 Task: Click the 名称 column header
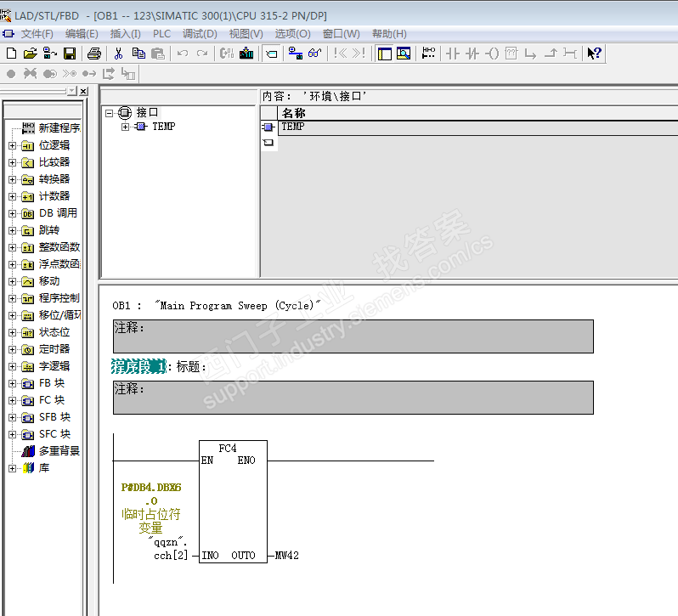click(294, 113)
